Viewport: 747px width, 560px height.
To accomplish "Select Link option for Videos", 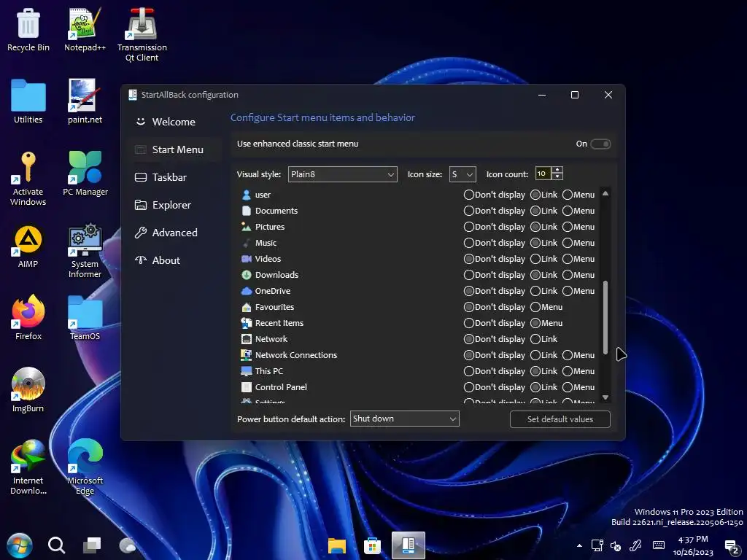I will 543,259.
